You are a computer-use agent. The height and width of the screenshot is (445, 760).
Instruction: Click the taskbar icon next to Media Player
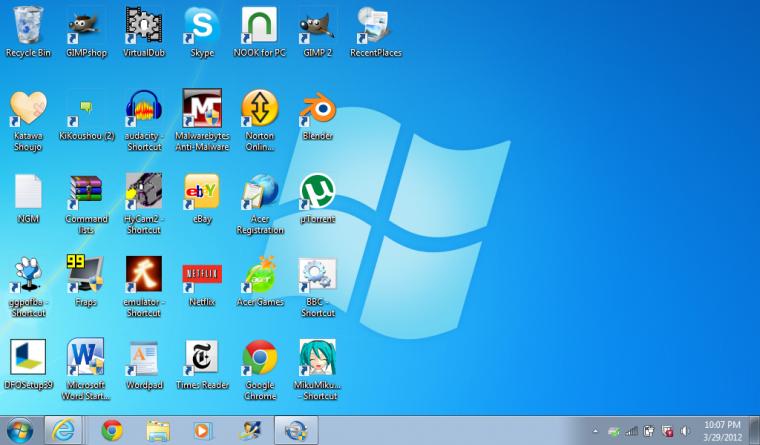(251, 430)
